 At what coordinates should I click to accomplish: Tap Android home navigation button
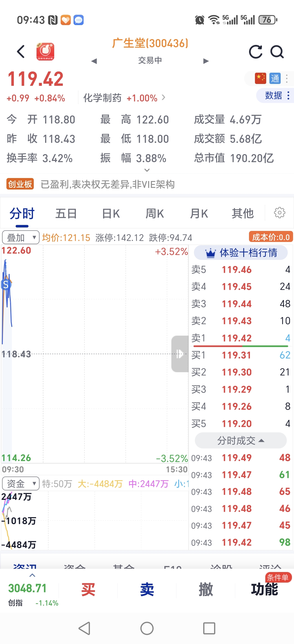click(x=147, y=628)
